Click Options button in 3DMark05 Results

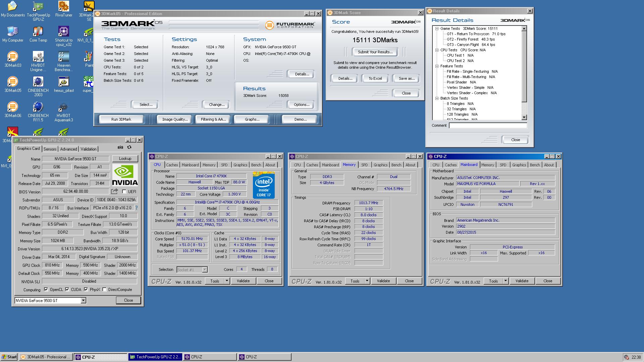pos(302,105)
